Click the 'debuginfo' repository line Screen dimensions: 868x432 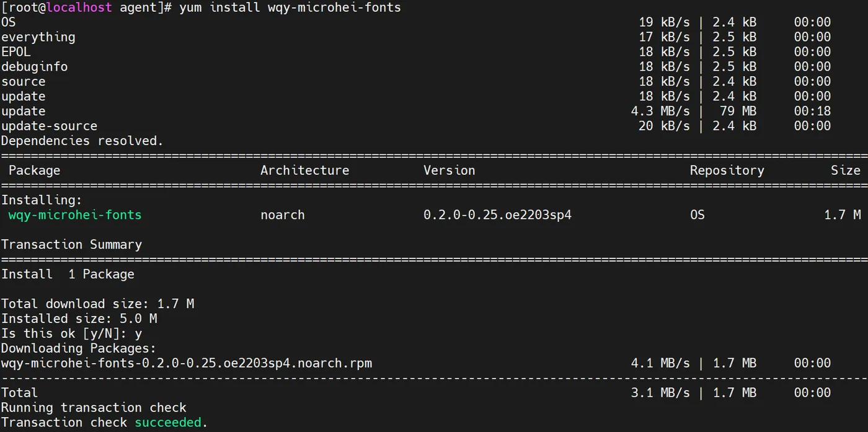(34, 67)
